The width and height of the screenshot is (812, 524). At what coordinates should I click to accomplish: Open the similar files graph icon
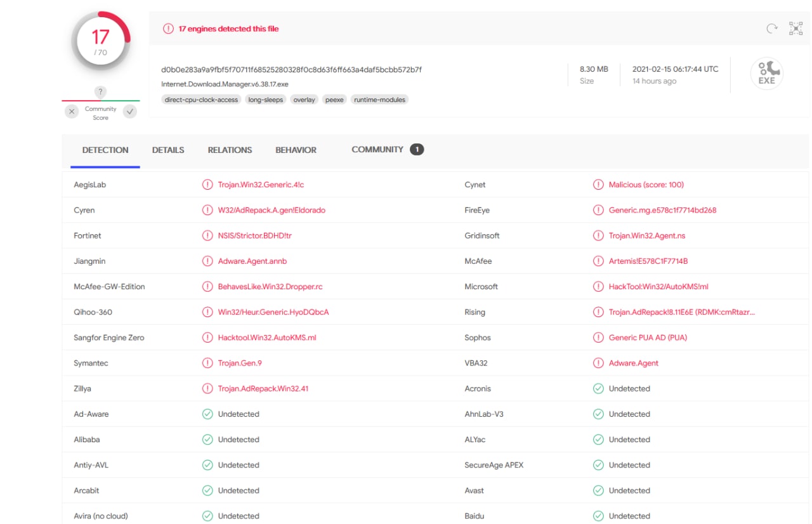[x=796, y=28]
